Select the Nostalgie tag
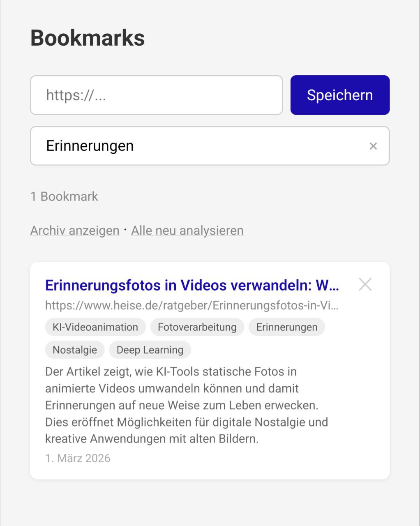Image resolution: width=420 pixels, height=526 pixels. click(x=74, y=349)
